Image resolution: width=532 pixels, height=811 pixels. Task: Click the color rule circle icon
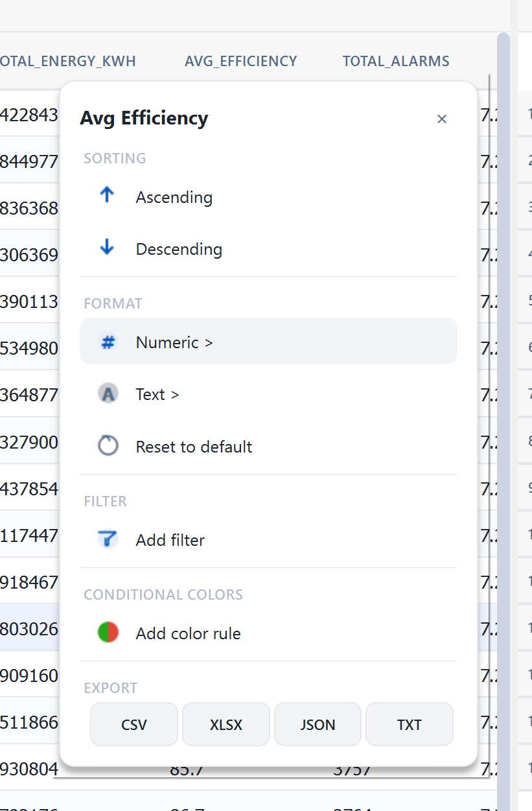pyautogui.click(x=108, y=632)
